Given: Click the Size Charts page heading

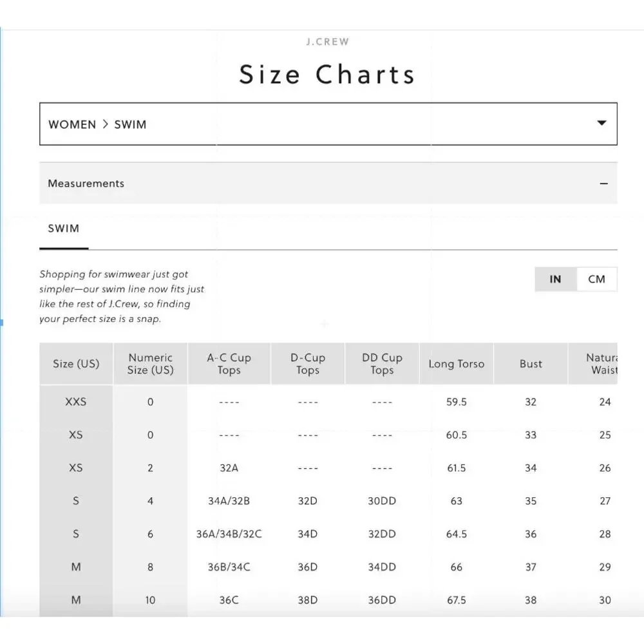Looking at the screenshot, I should pyautogui.click(x=327, y=75).
